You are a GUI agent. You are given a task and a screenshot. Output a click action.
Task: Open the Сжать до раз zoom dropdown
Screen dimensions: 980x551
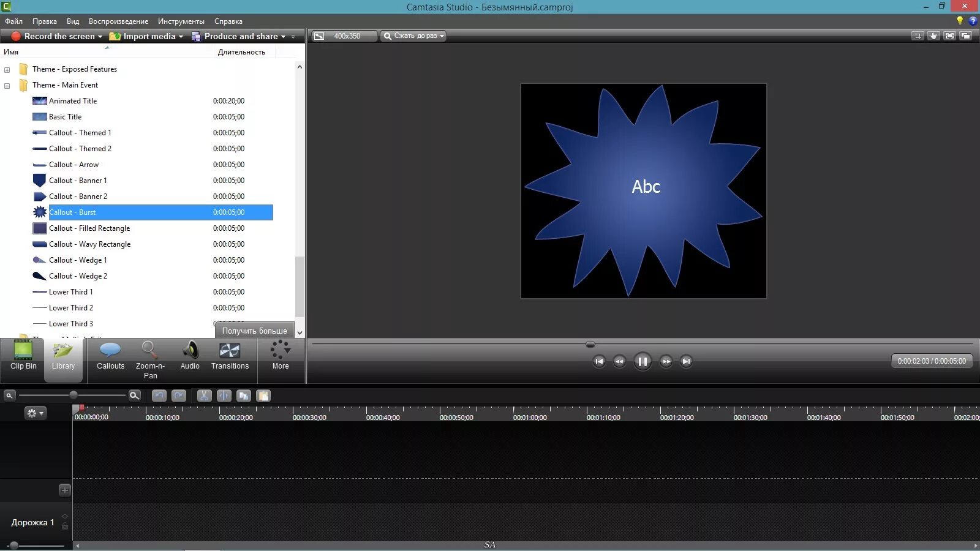click(413, 36)
